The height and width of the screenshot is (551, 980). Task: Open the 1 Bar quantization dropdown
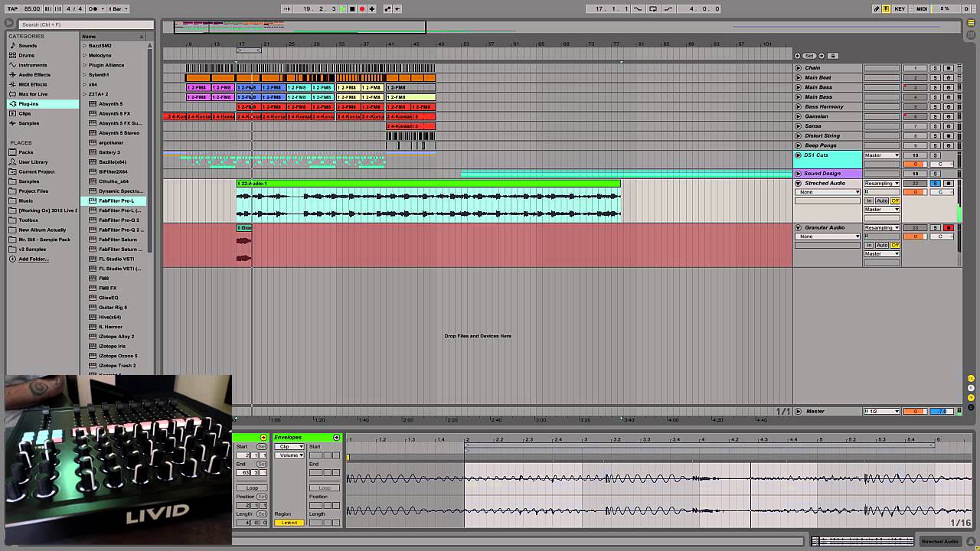point(117,8)
